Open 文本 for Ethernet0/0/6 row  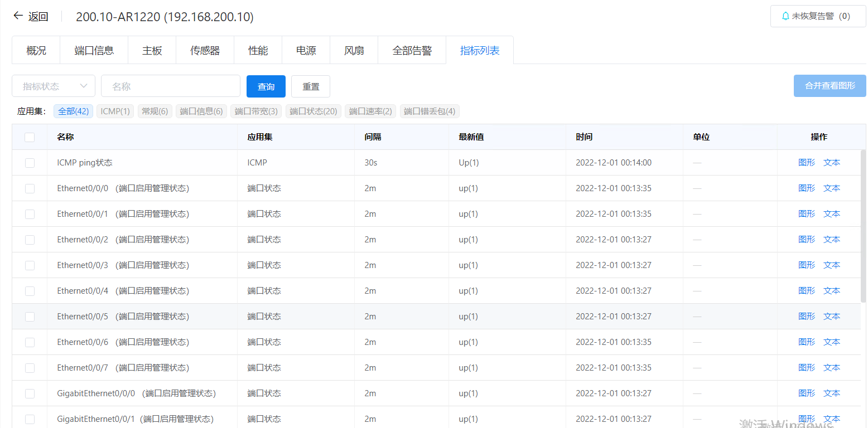pyautogui.click(x=832, y=342)
